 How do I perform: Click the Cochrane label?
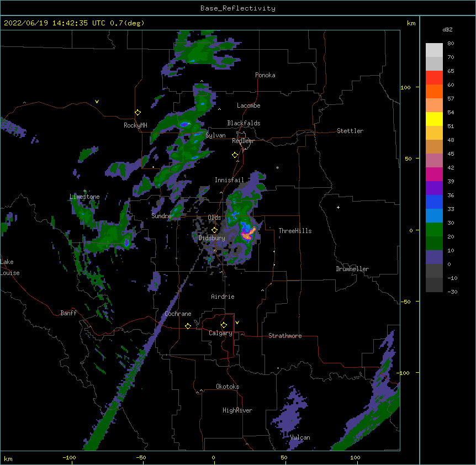point(178,314)
